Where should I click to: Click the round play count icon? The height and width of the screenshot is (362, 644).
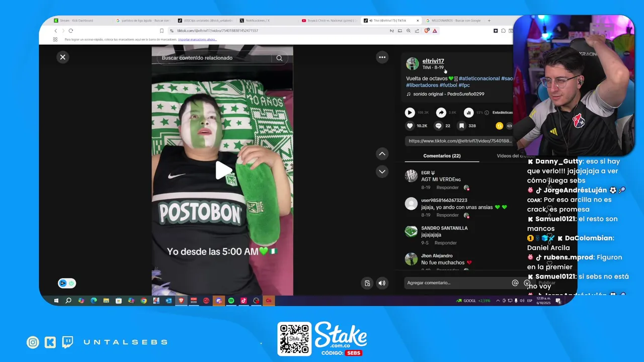click(x=410, y=113)
